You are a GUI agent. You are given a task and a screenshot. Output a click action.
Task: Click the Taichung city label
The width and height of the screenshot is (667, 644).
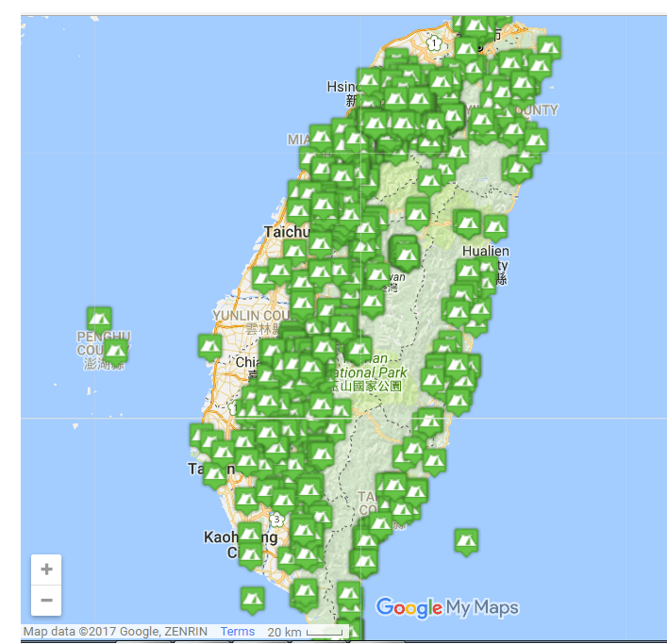coord(286,232)
